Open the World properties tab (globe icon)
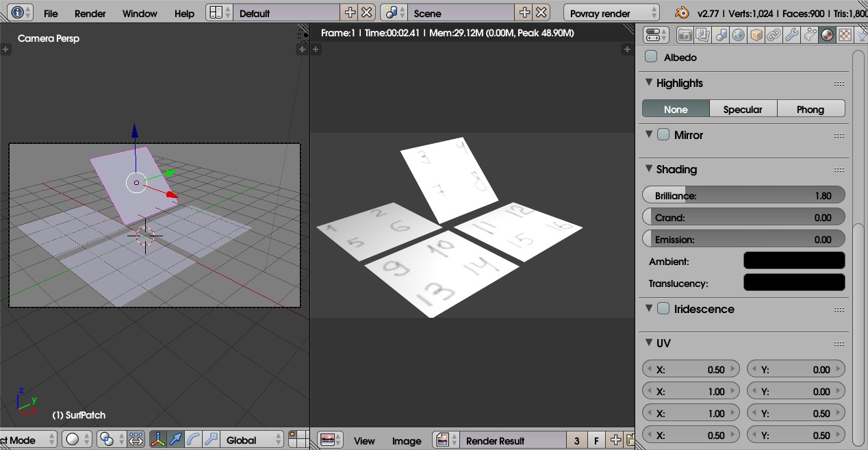Viewport: 868px width, 450px height. pos(738,35)
